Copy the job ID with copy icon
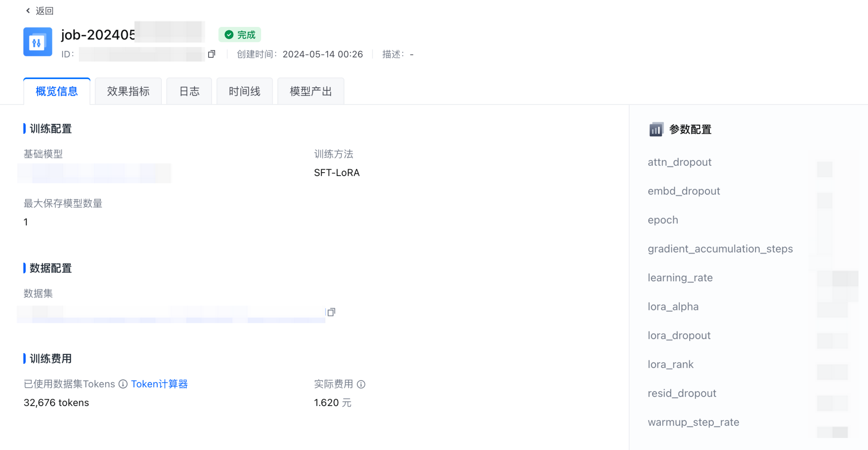868x450 pixels. point(212,54)
